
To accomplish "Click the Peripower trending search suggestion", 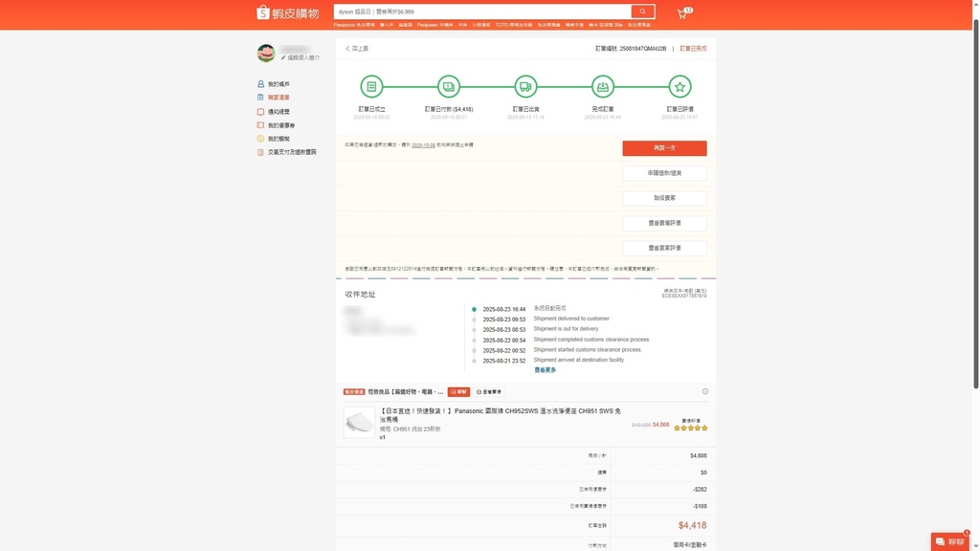I will tap(435, 25).
